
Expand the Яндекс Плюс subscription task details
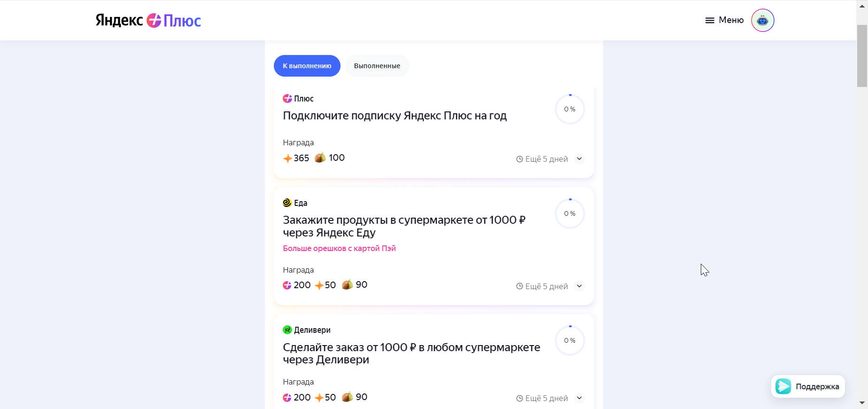579,158
